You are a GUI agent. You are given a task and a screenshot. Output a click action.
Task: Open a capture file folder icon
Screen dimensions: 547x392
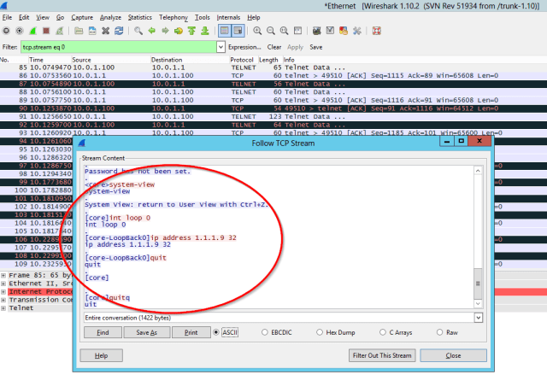tap(79, 31)
